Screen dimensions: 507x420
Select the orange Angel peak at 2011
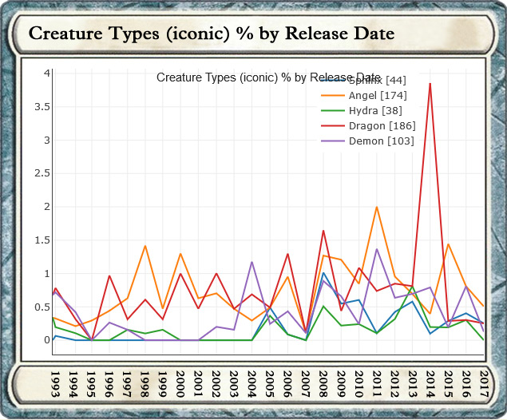(x=377, y=207)
